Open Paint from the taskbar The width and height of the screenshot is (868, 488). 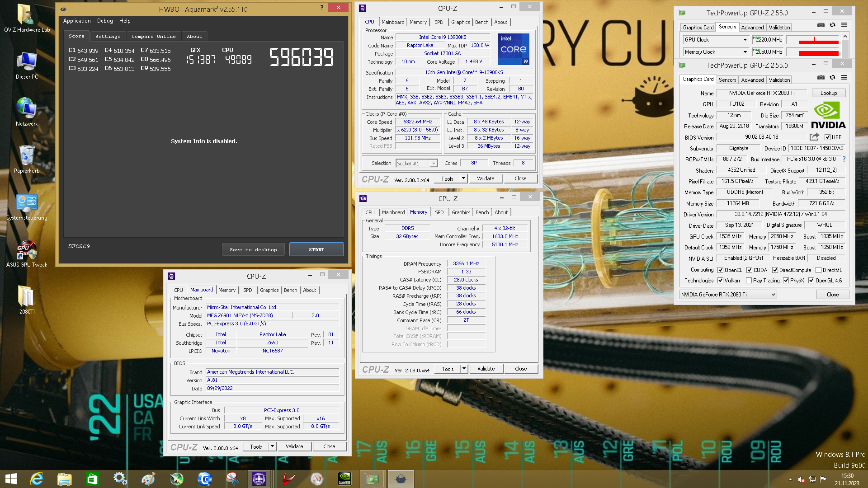point(148,479)
